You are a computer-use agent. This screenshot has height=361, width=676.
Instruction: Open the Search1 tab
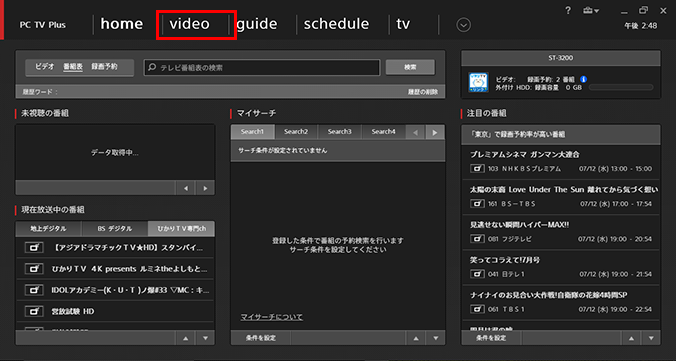(252, 132)
